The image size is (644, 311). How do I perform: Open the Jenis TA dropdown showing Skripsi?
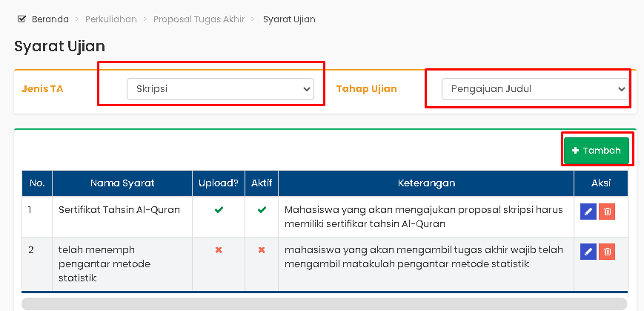[x=220, y=89]
